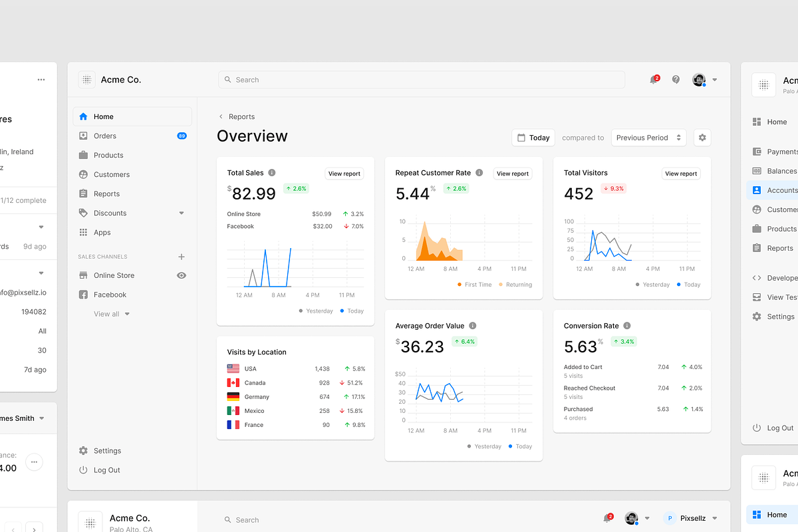The width and height of the screenshot is (798, 532).
Task: Click the help question mark icon
Action: point(676,79)
